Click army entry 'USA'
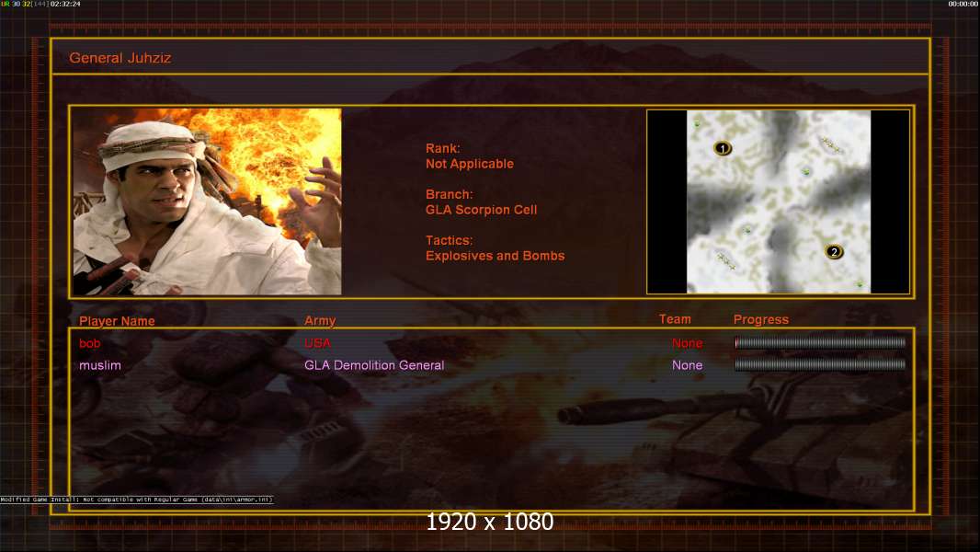Viewport: 980px width, 552px height. 317,343
